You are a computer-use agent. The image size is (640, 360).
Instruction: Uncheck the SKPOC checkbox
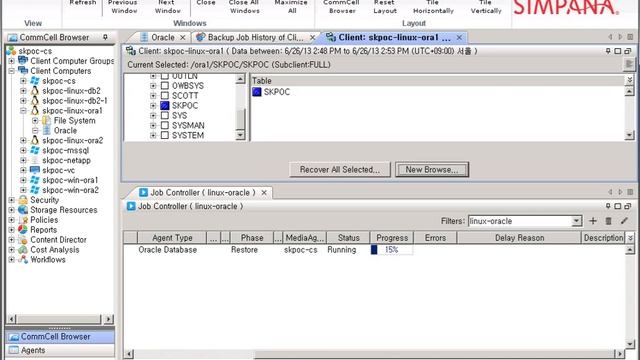pyautogui.click(x=165, y=105)
